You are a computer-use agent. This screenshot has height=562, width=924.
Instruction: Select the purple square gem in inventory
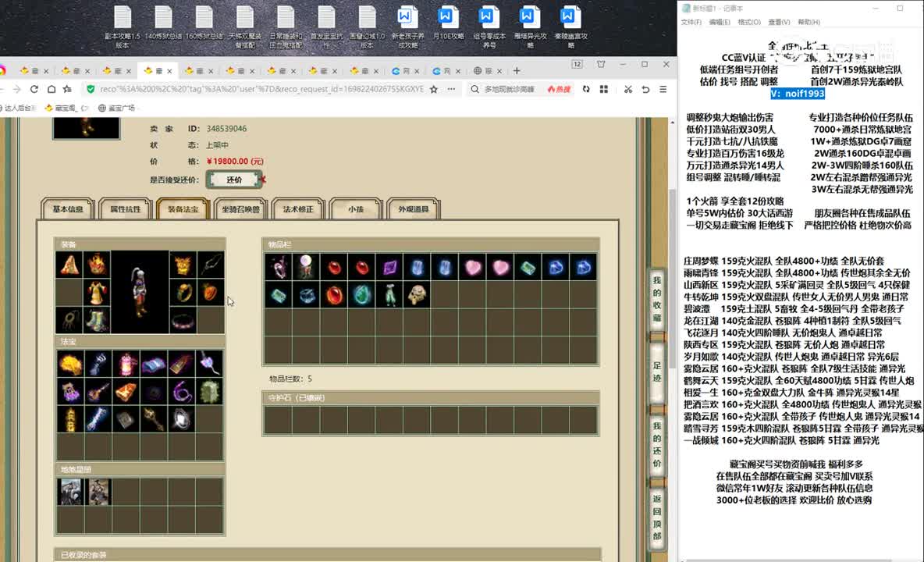click(389, 268)
